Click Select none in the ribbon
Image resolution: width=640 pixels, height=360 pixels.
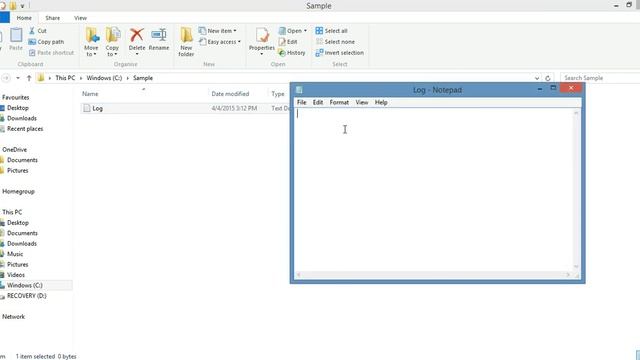click(x=335, y=42)
